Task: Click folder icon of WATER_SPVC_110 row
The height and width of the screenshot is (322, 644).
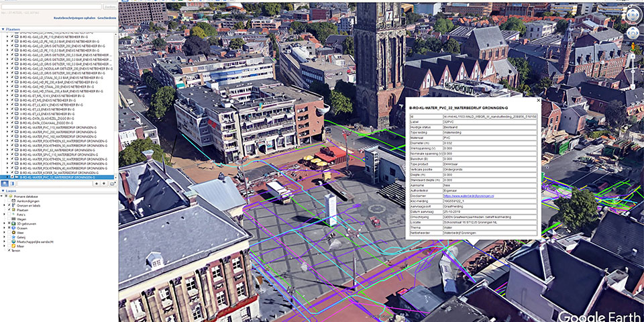Action: coord(16,155)
